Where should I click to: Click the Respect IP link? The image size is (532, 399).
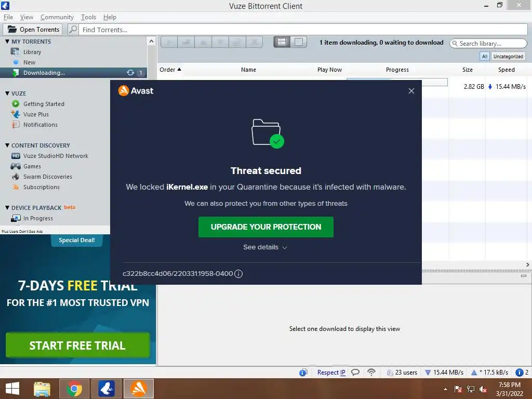(331, 372)
